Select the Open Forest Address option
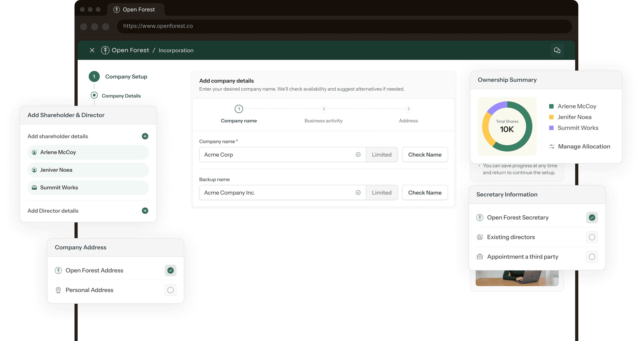Screen dimensions: 644x341 point(170,270)
